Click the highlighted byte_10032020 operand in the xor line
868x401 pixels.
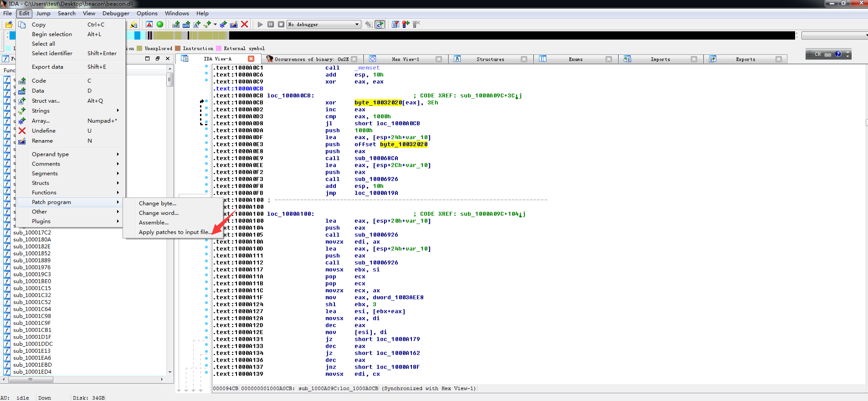click(x=378, y=103)
